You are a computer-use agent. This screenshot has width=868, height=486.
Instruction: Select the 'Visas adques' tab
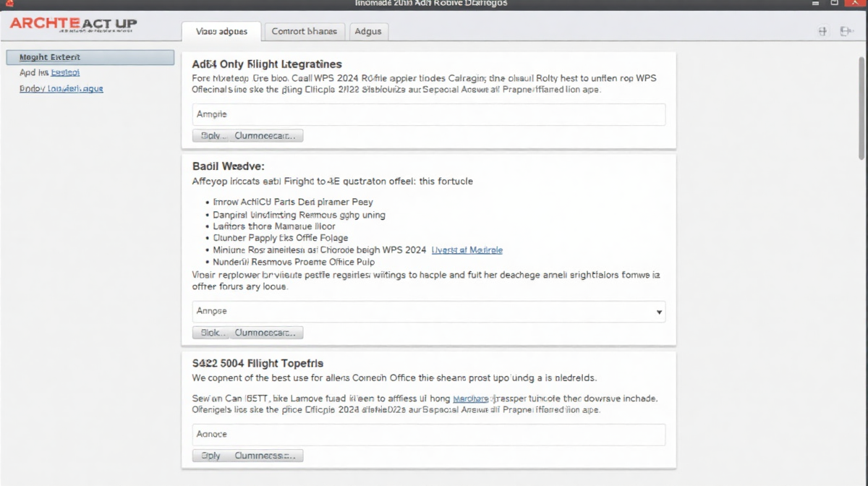point(221,31)
